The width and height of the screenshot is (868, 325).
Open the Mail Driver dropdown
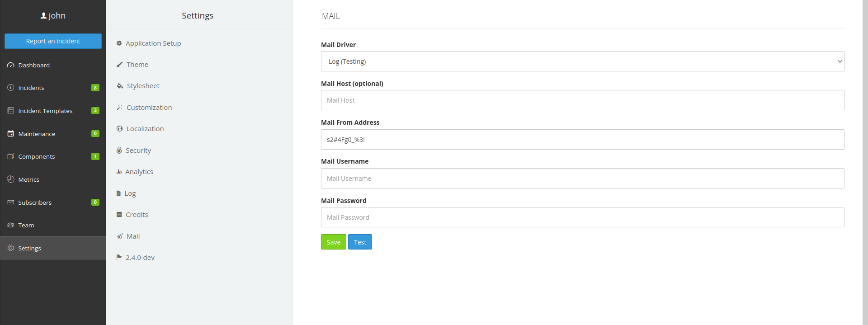click(582, 61)
